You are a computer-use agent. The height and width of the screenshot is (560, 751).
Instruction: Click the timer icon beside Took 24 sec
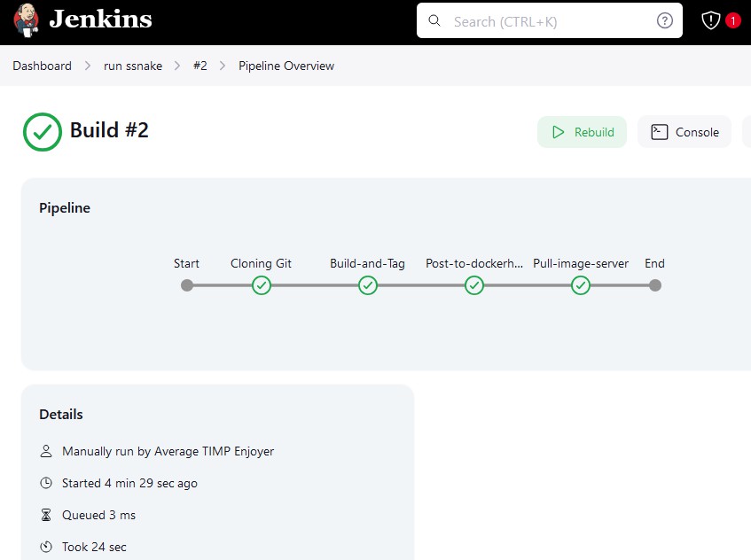click(46, 547)
